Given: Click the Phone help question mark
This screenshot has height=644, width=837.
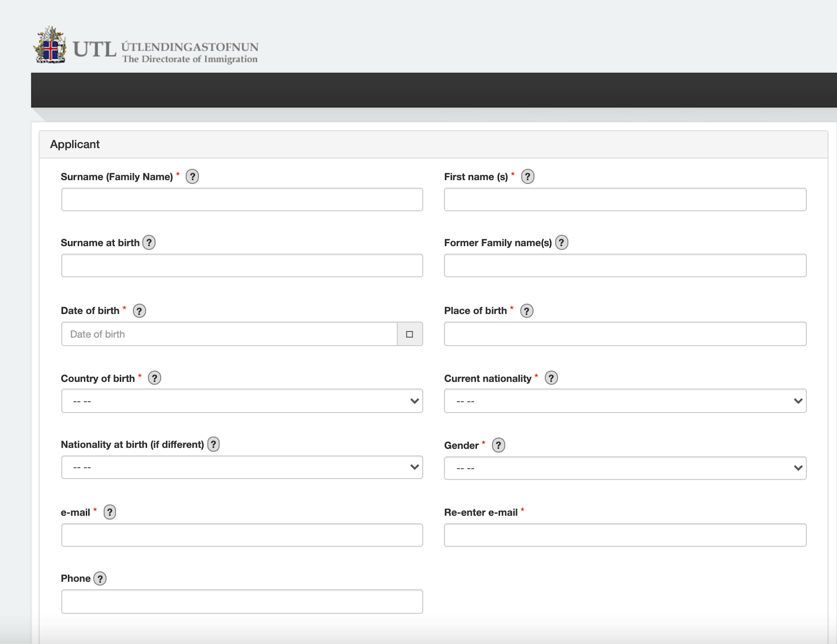Looking at the screenshot, I should point(100,578).
